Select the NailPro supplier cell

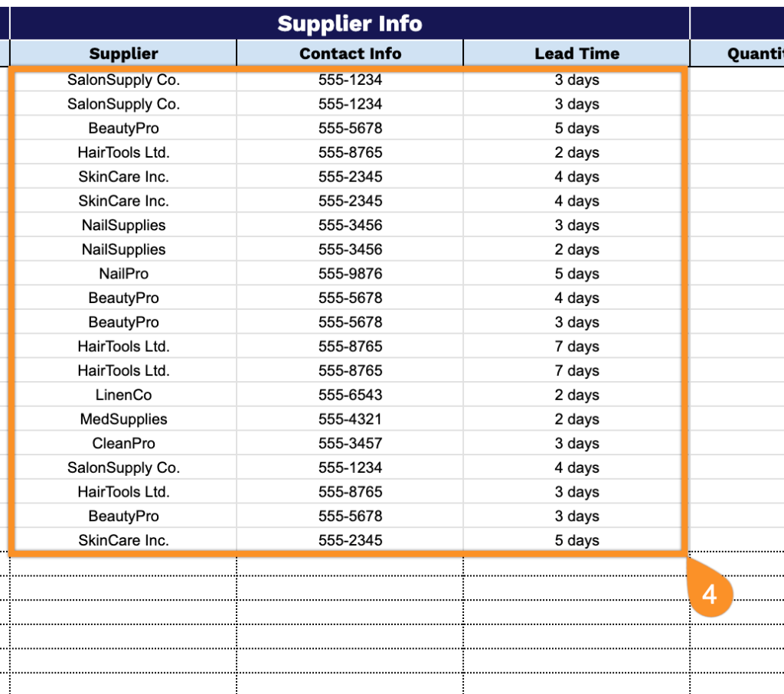pyautogui.click(x=123, y=274)
